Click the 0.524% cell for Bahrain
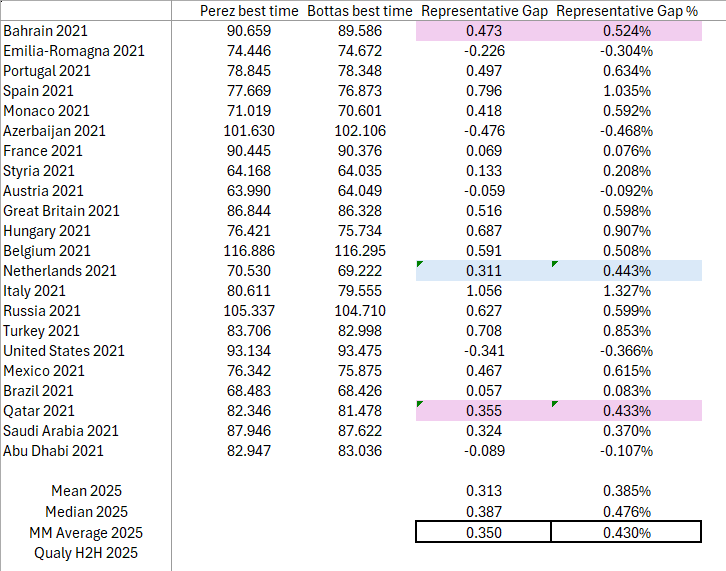726x571 pixels. [627, 31]
